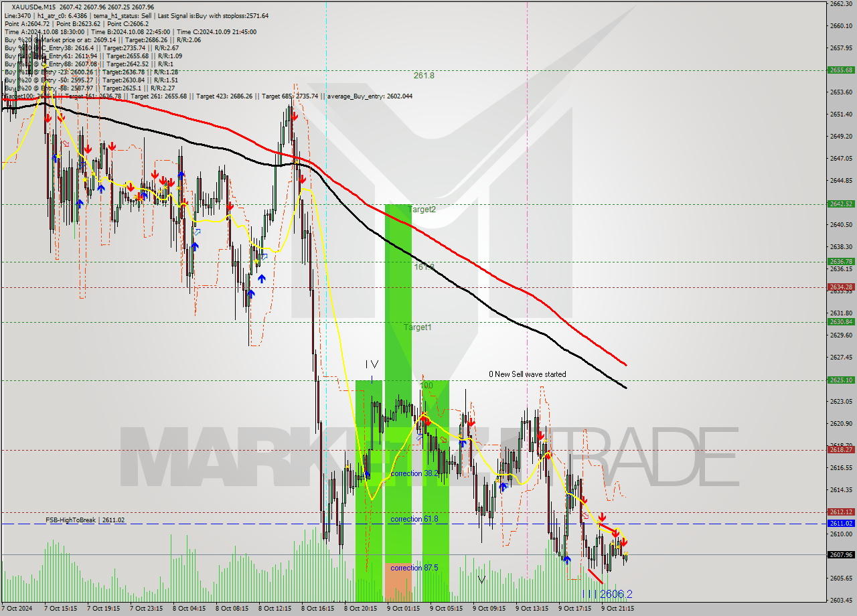Click the '9 Oct 09:15' time axis label

(x=489, y=609)
